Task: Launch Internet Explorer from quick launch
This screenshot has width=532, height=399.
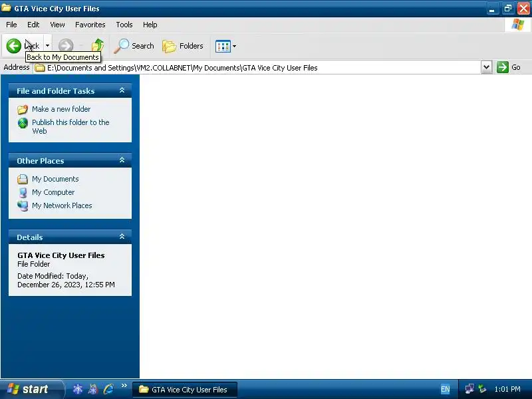Action: (108, 389)
